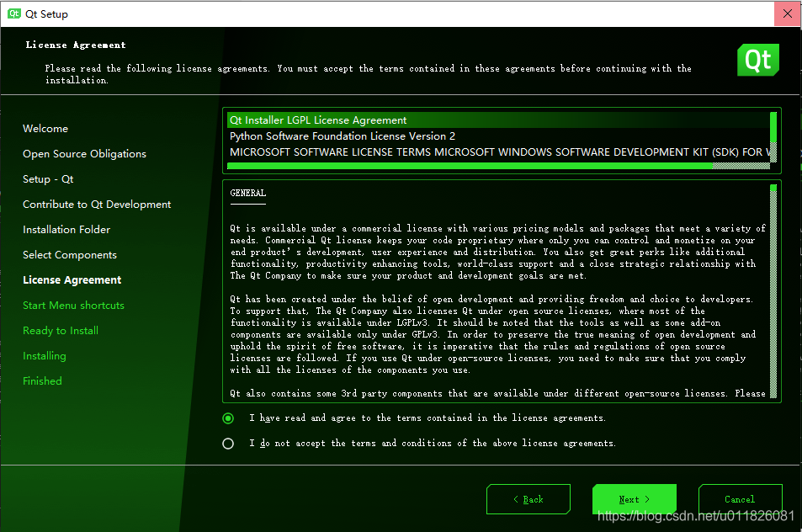
Task: Click horizontal scrollbar of license list
Action: point(498,166)
